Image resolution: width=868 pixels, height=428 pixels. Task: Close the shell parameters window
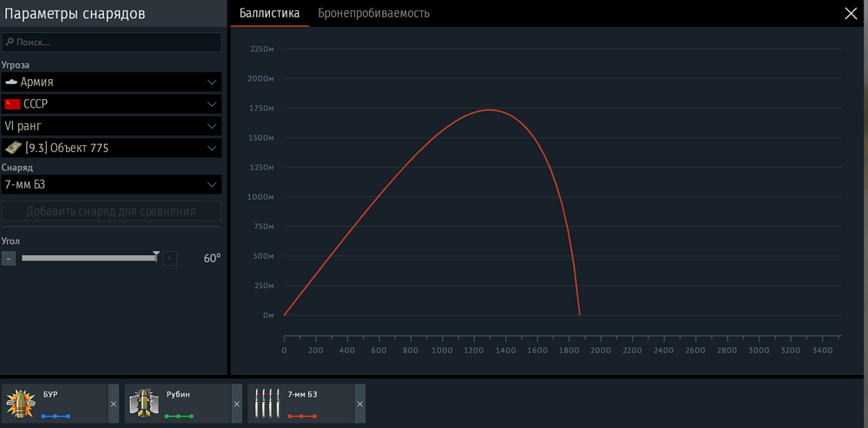(x=851, y=13)
